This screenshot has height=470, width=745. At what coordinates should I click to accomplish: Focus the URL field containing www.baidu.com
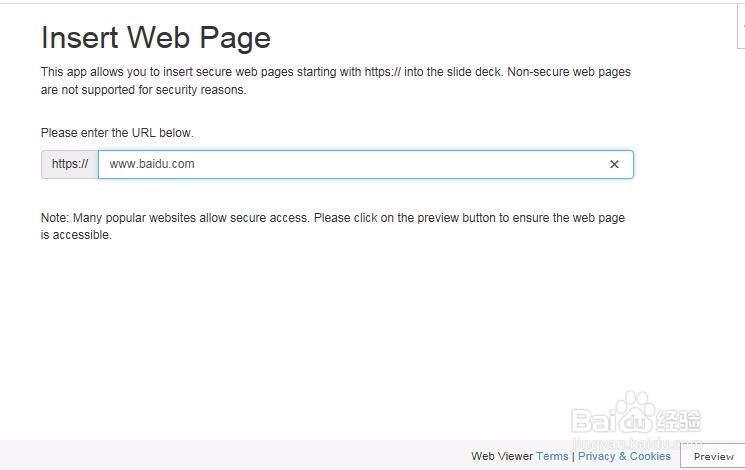pos(365,164)
